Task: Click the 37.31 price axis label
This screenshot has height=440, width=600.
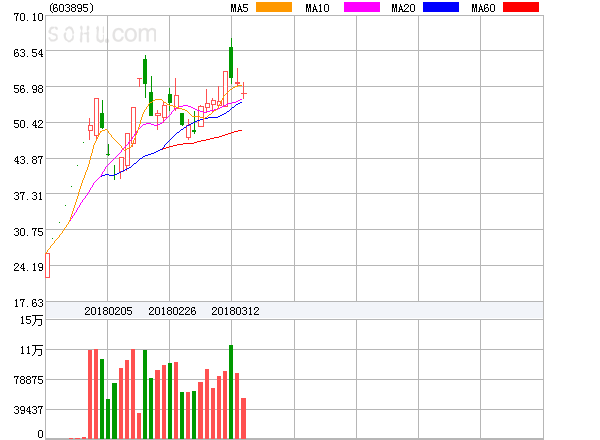Action: [x=28, y=197]
